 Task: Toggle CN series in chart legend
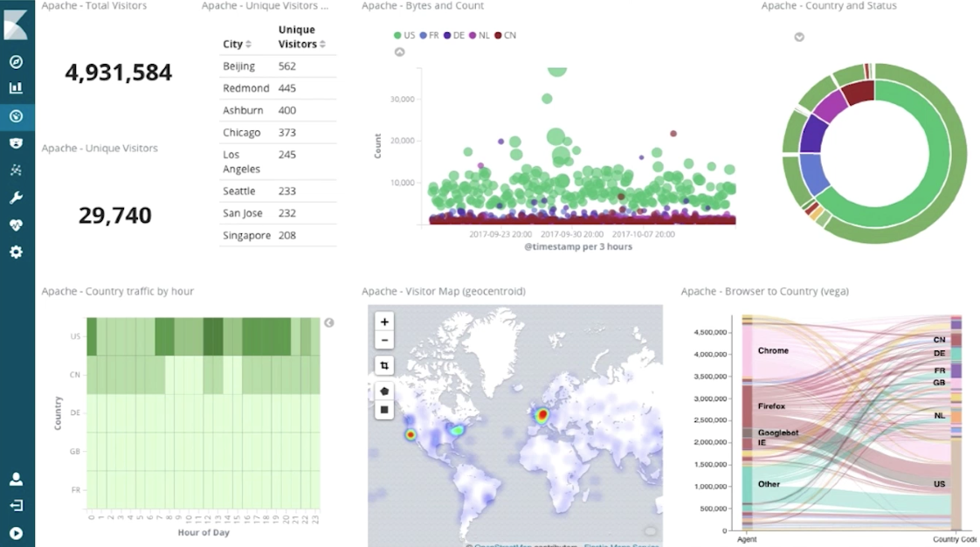click(x=505, y=35)
